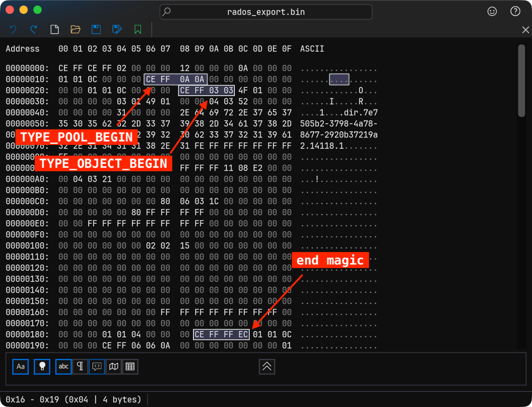Image resolution: width=532 pixels, height=407 pixels.
Task: Click the Address column header
Action: pos(22,49)
